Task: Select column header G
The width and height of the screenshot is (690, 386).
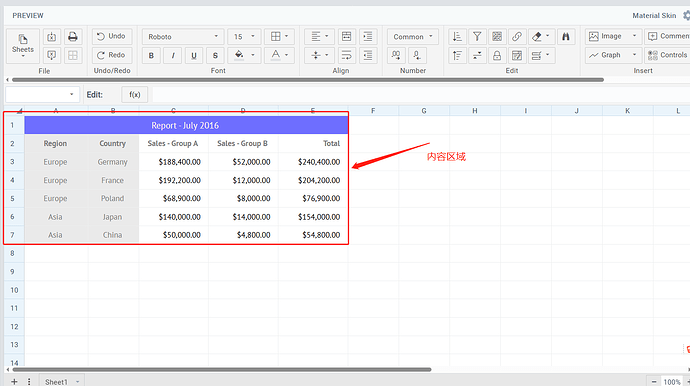Action: coord(424,111)
